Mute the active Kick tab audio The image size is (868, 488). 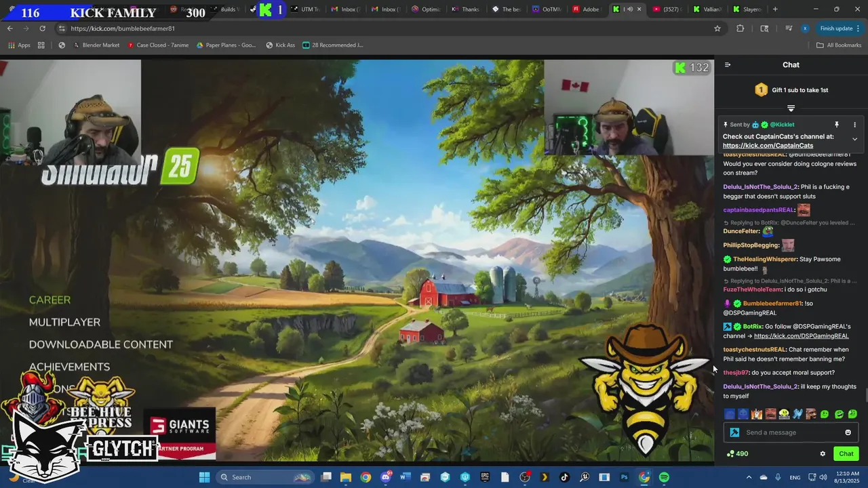pyautogui.click(x=629, y=9)
